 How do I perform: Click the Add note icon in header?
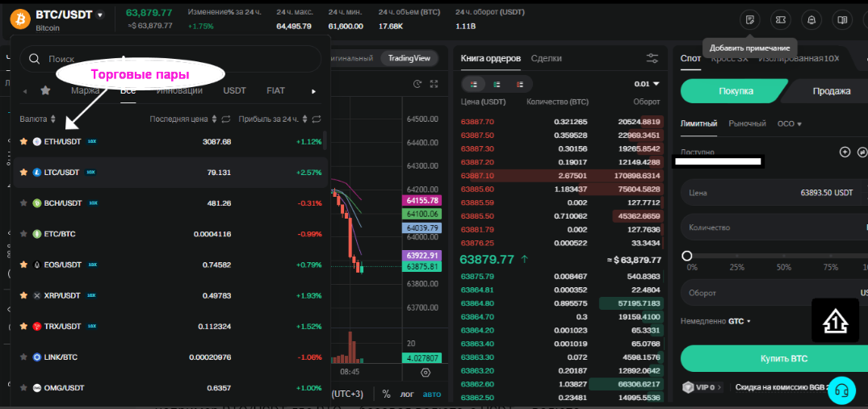pyautogui.click(x=749, y=20)
